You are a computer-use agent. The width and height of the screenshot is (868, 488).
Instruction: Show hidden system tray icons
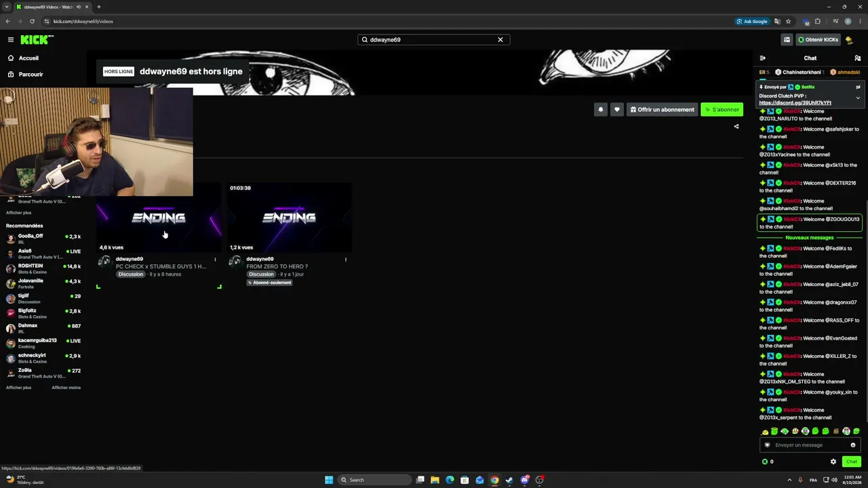point(789,480)
